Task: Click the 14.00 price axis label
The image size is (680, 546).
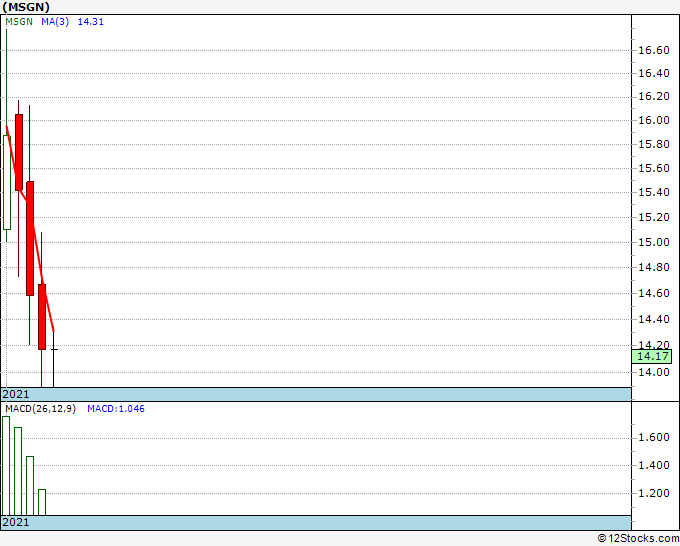Action: click(x=654, y=372)
